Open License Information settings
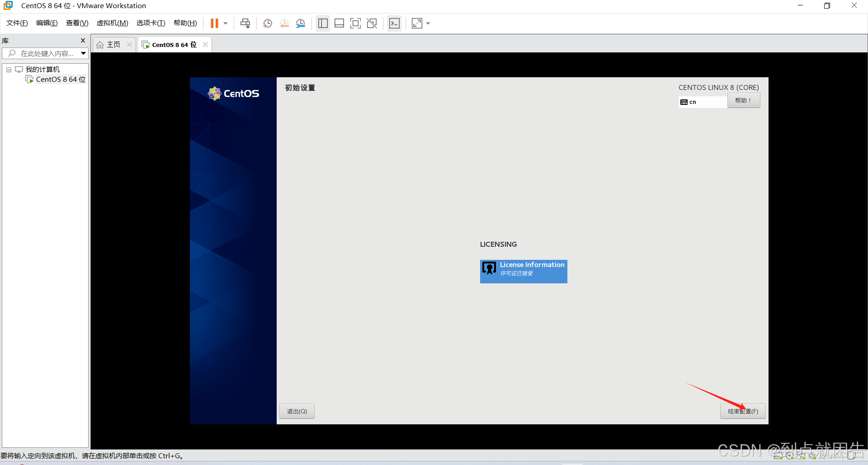868x465 pixels. click(x=524, y=271)
